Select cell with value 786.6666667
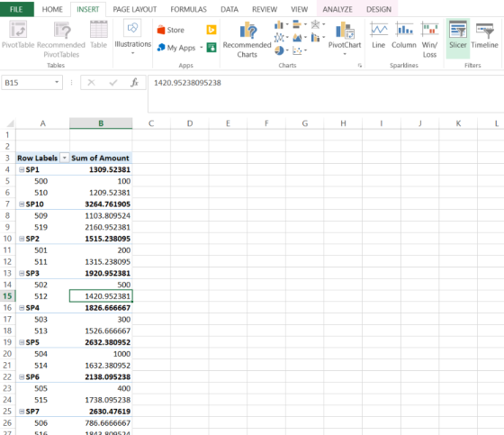 click(101, 422)
